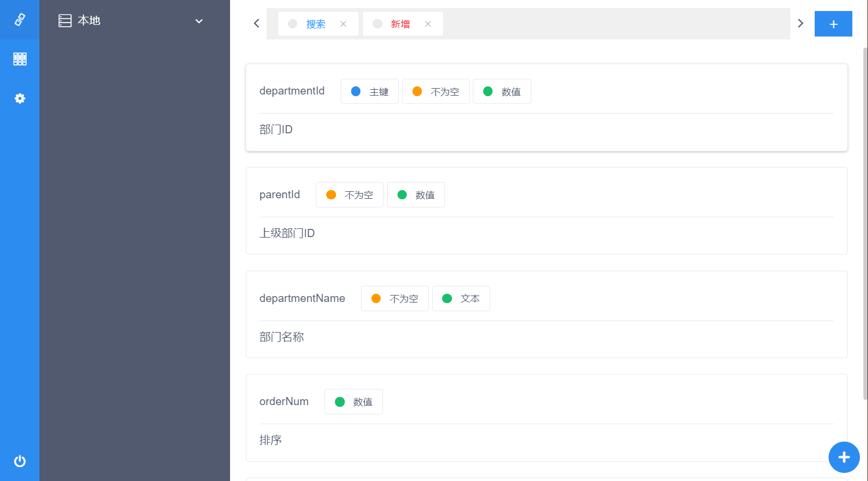Click the gray status dot on 搜索 tab

(x=293, y=24)
